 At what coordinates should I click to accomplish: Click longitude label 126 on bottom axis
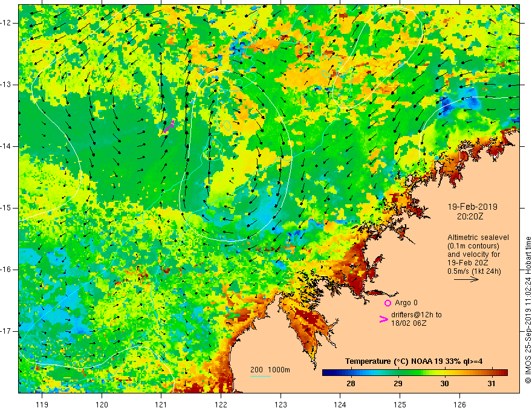(459, 404)
